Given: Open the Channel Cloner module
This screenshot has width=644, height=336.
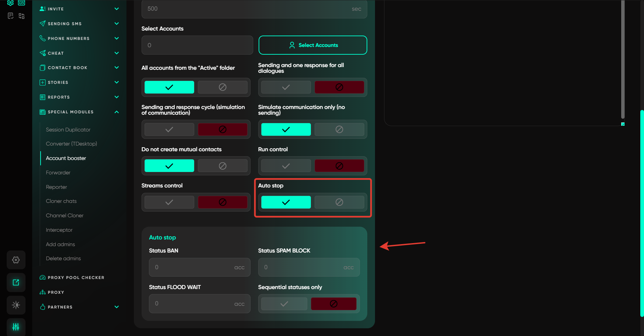Looking at the screenshot, I should tap(64, 216).
